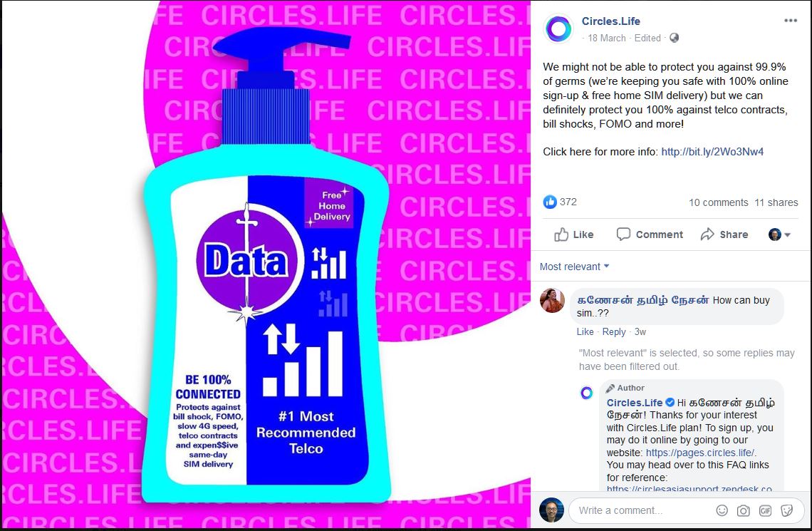
Task: Open the comment-as profile selector dropdown
Action: pos(779,234)
